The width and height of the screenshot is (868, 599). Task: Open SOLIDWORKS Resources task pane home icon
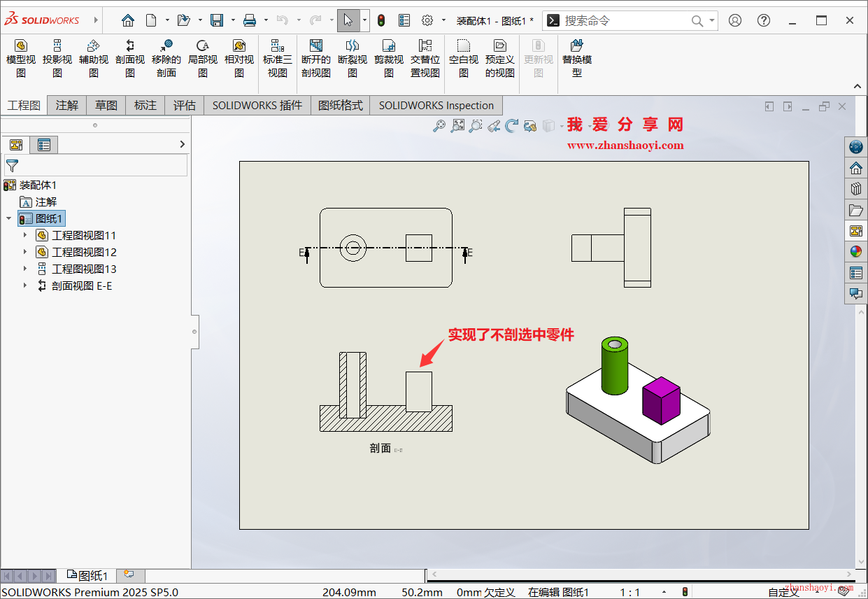tap(856, 168)
